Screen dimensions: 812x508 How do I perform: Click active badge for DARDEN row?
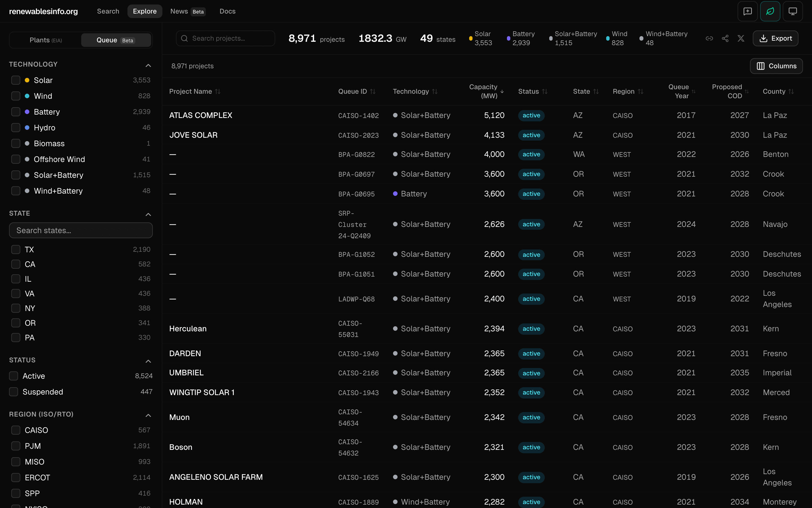pos(531,353)
